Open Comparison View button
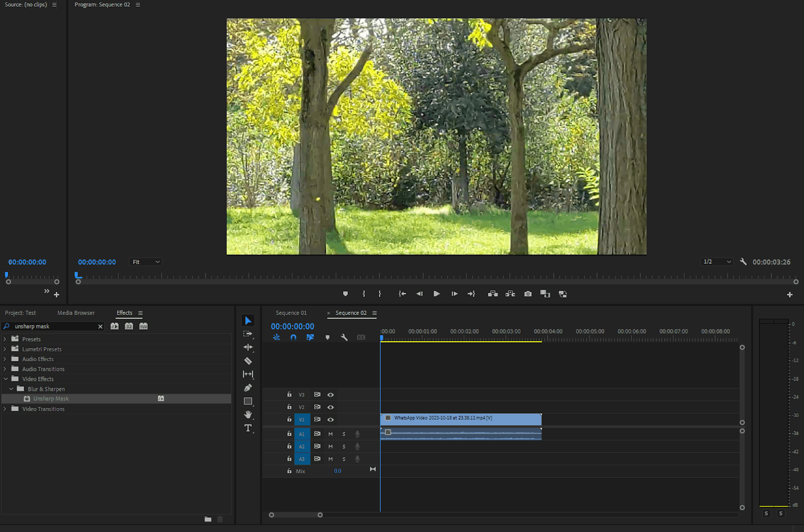The height and width of the screenshot is (532, 804). pos(545,294)
